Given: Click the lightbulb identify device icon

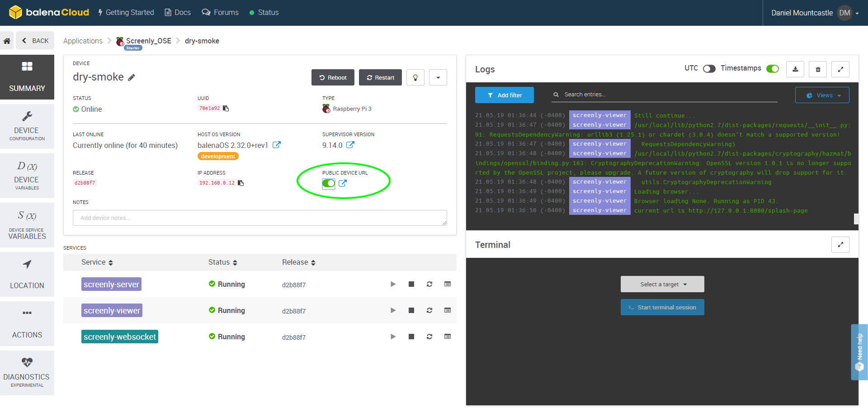Looking at the screenshot, I should point(415,77).
